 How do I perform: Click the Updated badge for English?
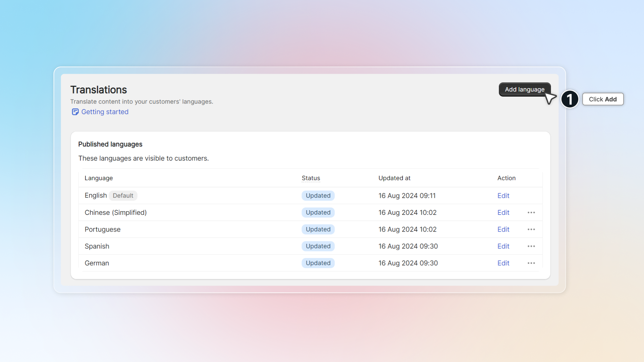[318, 196]
